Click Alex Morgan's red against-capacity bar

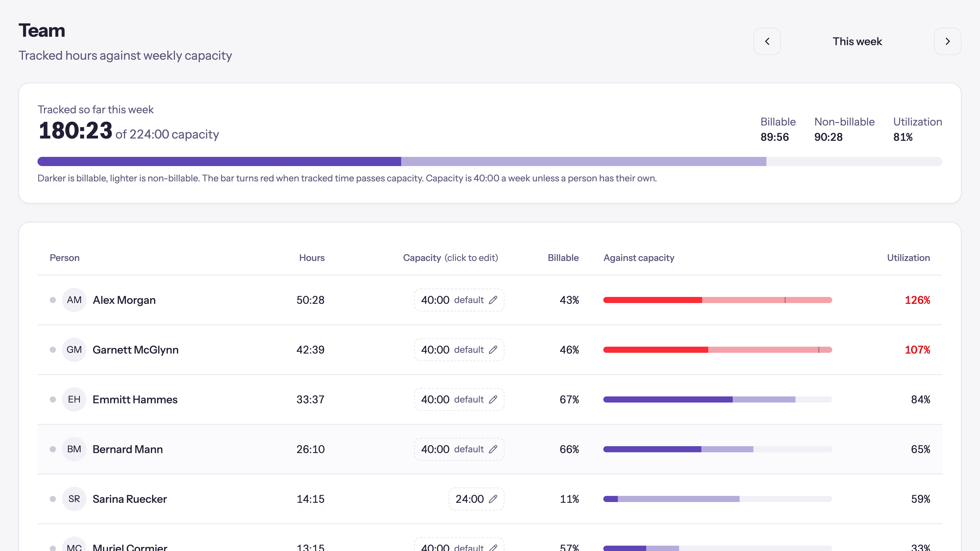[717, 300]
